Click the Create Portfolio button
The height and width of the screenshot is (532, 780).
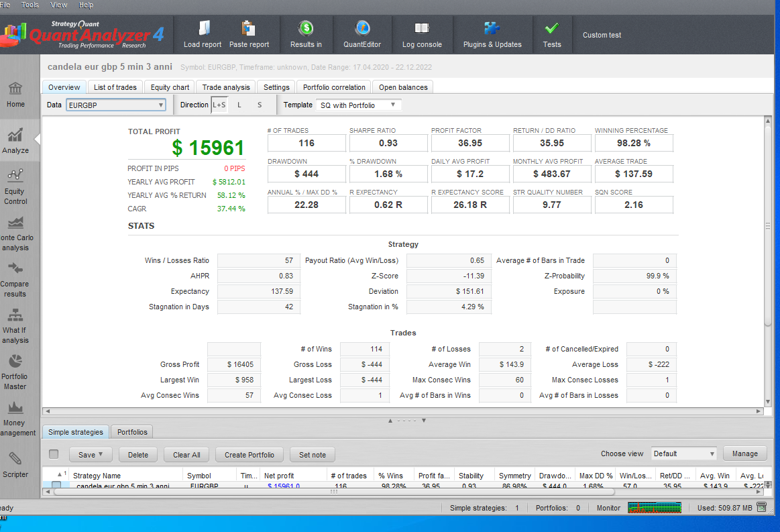[249, 455]
